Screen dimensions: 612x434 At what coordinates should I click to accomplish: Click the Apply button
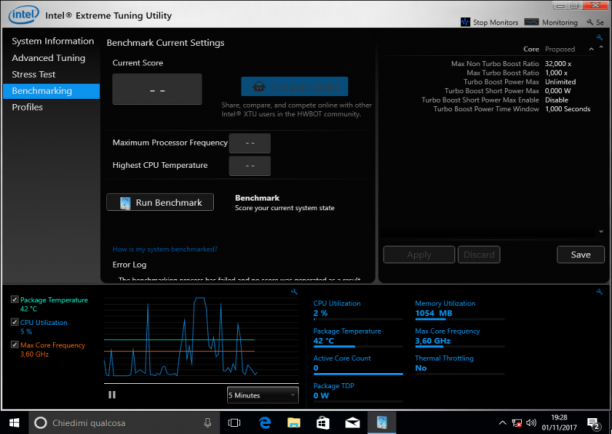coord(419,254)
